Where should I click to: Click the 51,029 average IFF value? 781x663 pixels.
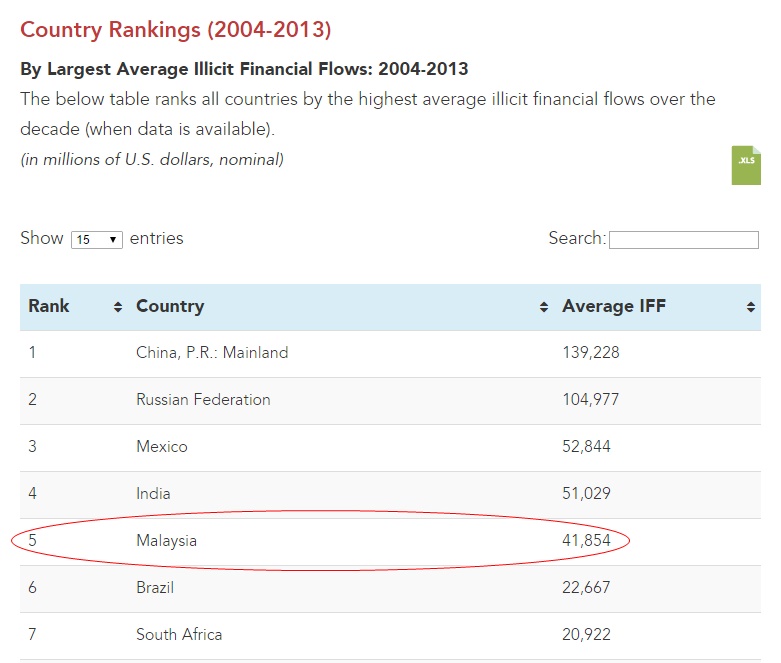pyautogui.click(x=586, y=494)
